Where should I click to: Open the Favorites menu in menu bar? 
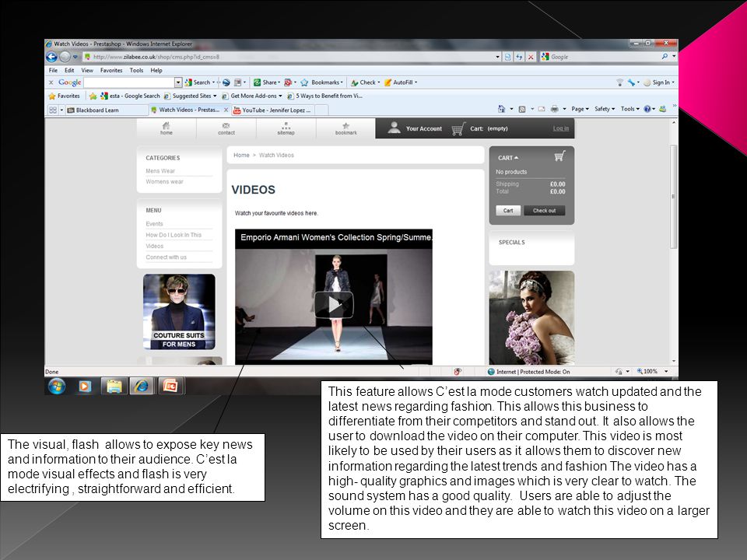[x=111, y=70]
